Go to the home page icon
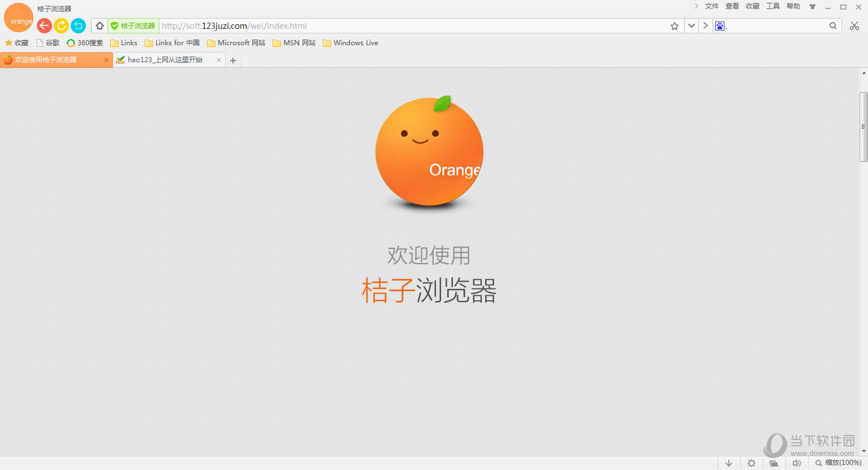The height and width of the screenshot is (470, 868). pyautogui.click(x=100, y=26)
